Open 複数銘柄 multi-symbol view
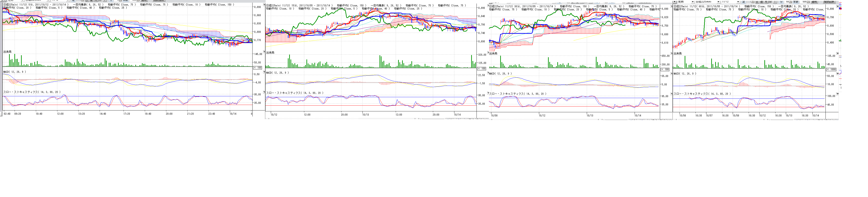 point(829,2)
